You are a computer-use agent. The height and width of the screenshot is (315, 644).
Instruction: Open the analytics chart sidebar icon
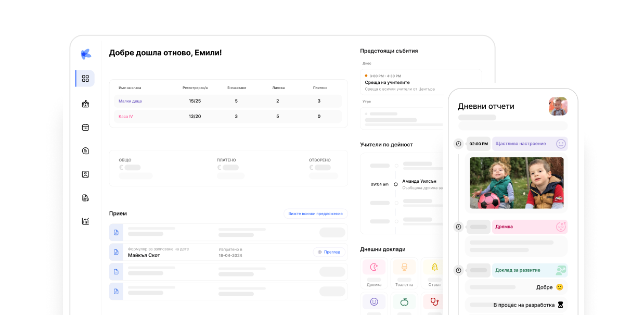point(85,221)
